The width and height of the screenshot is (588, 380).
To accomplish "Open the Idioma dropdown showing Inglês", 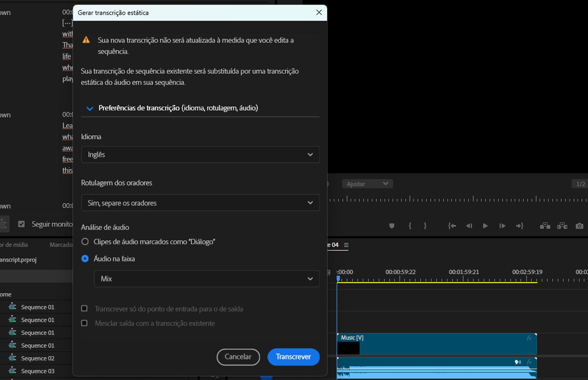I will pyautogui.click(x=200, y=155).
